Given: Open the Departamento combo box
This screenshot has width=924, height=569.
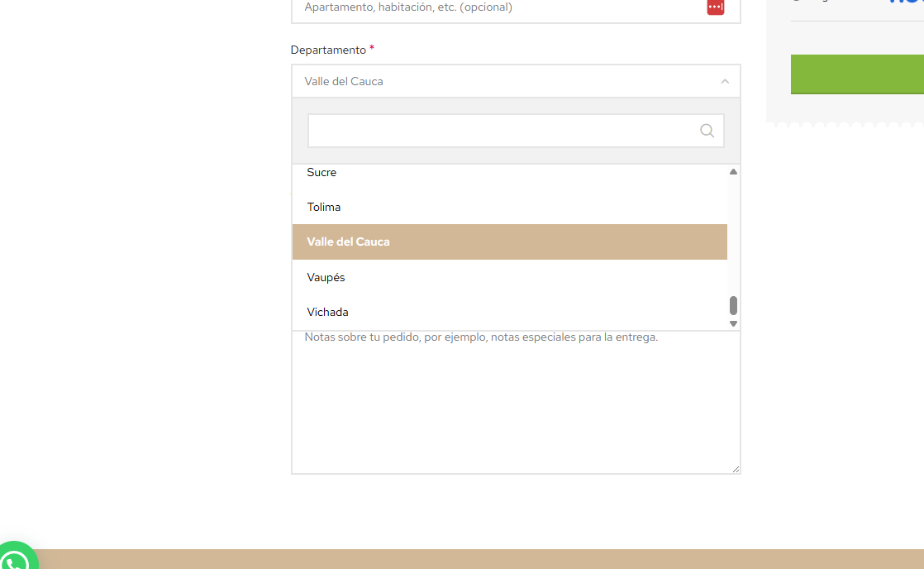Looking at the screenshot, I should pos(516,81).
